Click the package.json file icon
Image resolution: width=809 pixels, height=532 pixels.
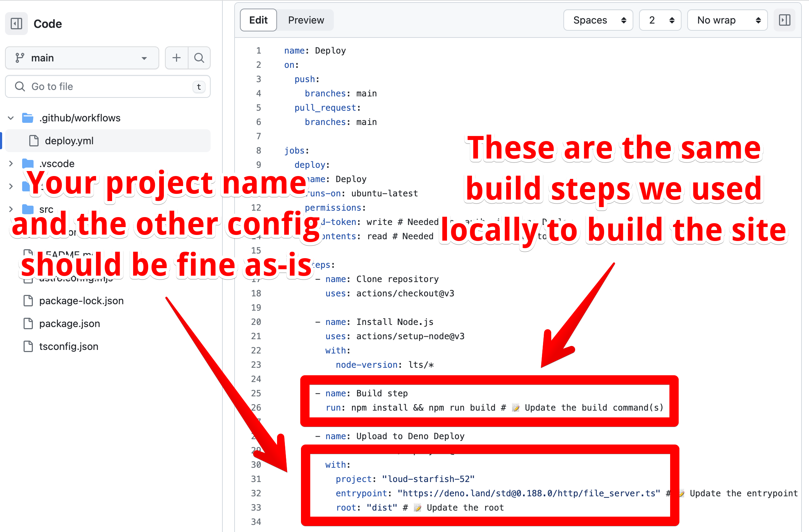tap(28, 323)
